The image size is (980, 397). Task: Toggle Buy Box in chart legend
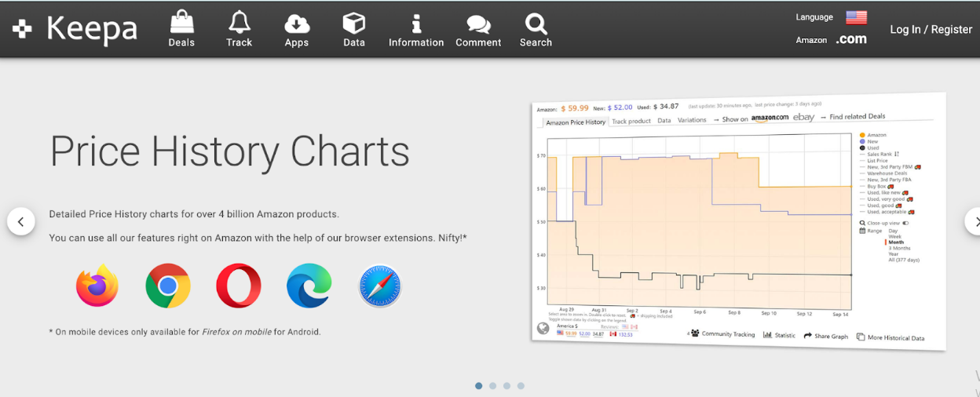click(x=877, y=186)
